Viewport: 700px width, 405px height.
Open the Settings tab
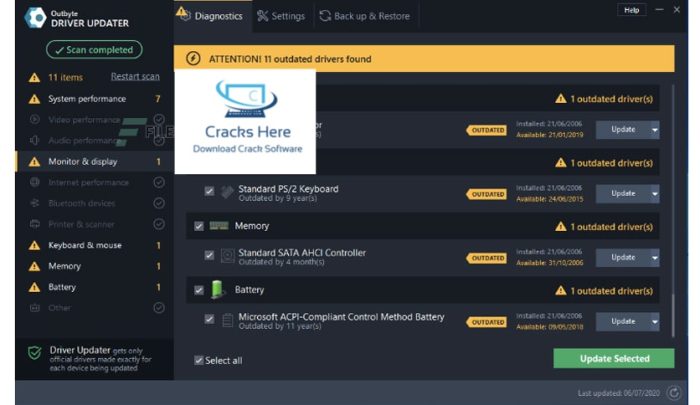[282, 16]
